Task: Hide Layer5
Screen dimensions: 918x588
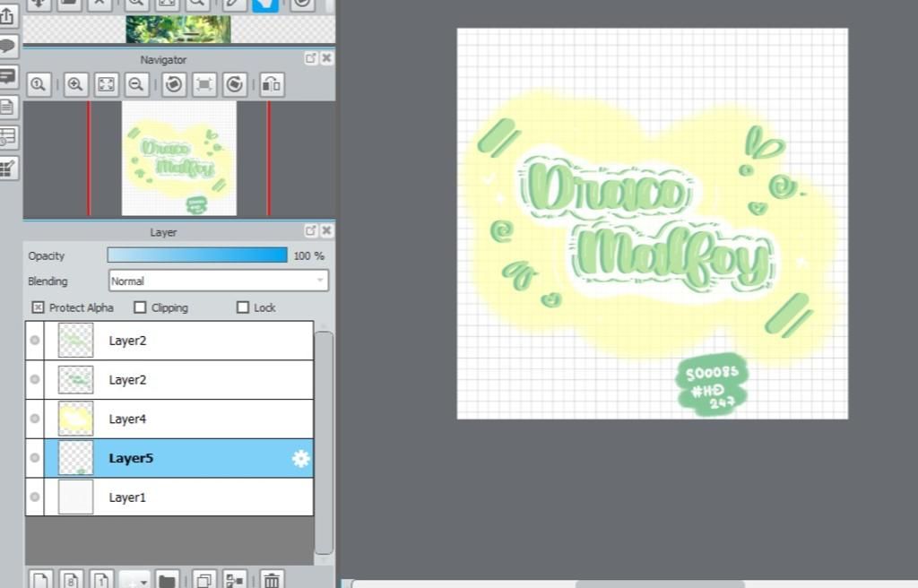Action: point(35,458)
